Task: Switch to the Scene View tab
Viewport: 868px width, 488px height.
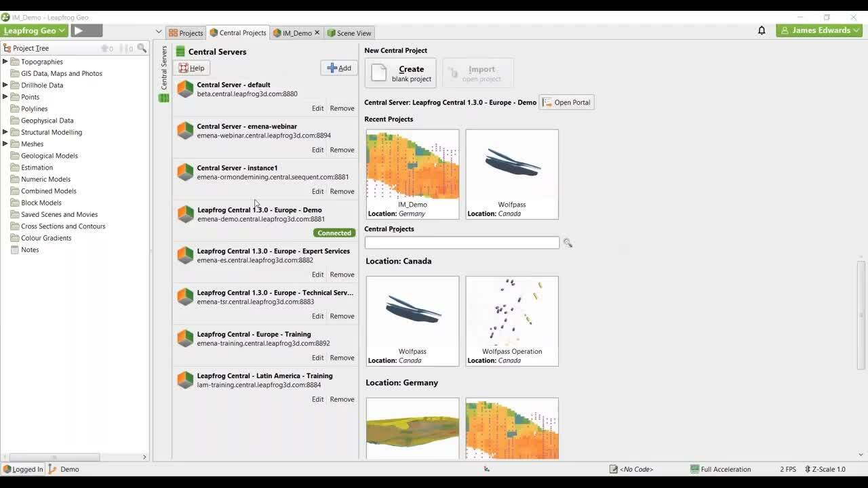Action: tap(349, 33)
